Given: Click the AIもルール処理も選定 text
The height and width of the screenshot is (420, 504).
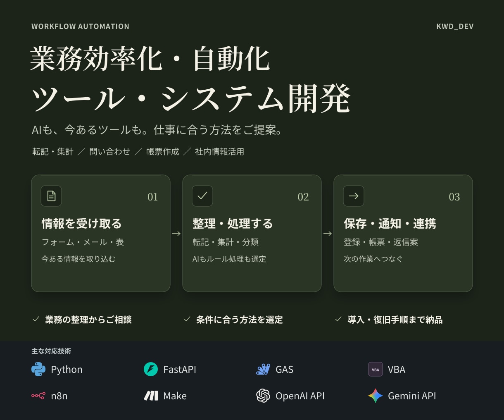Looking at the screenshot, I should pyautogui.click(x=229, y=259).
